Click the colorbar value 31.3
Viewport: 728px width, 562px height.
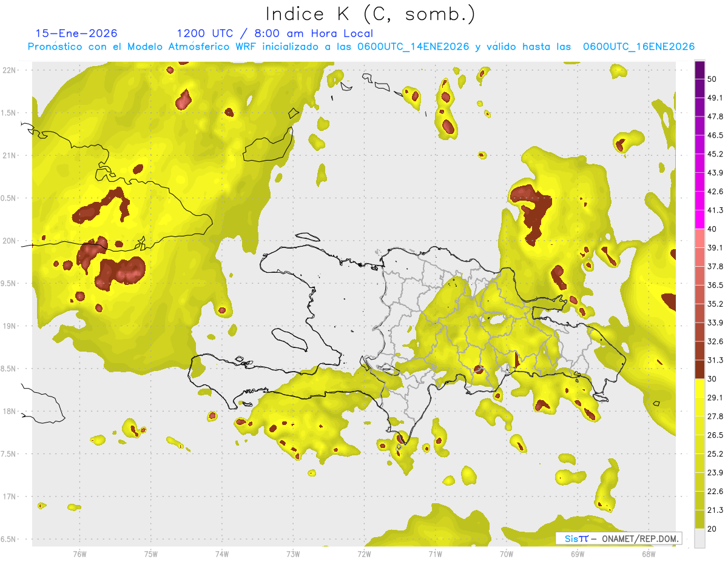715,360
